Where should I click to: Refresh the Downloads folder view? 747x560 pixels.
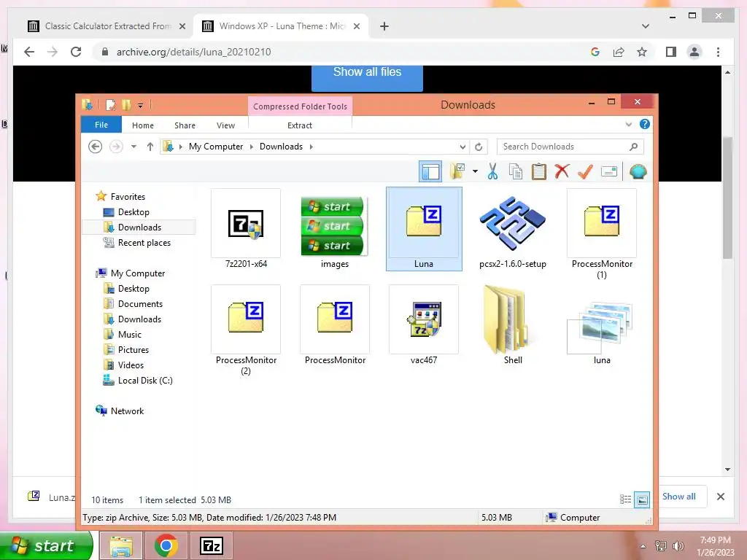point(479,147)
